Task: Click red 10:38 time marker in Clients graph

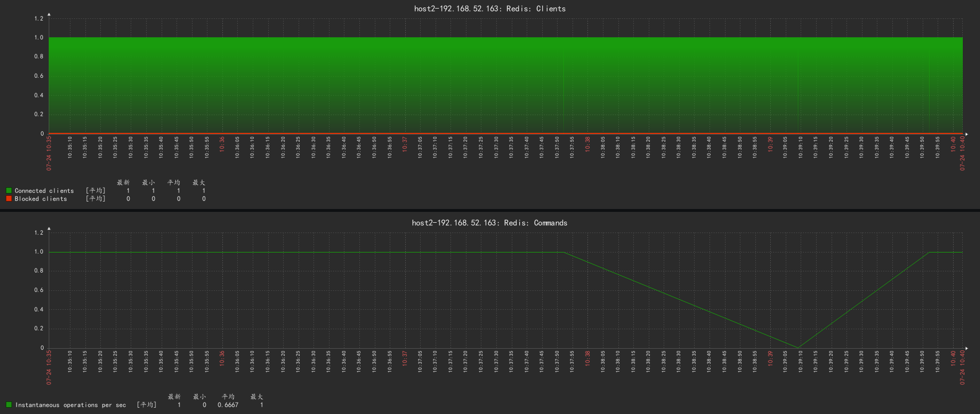Action: click(588, 144)
